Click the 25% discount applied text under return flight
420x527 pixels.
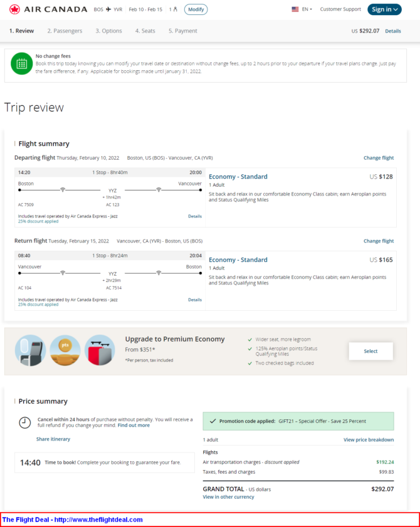coord(38,305)
